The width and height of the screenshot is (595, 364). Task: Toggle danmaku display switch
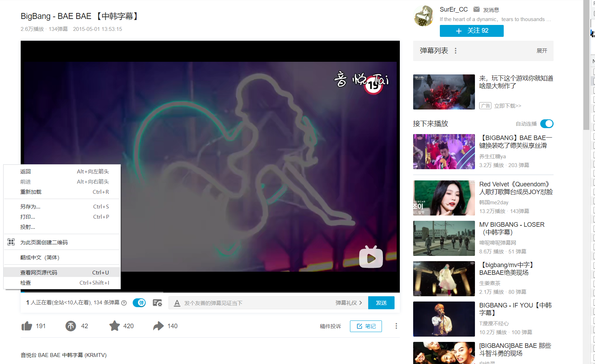click(x=139, y=303)
